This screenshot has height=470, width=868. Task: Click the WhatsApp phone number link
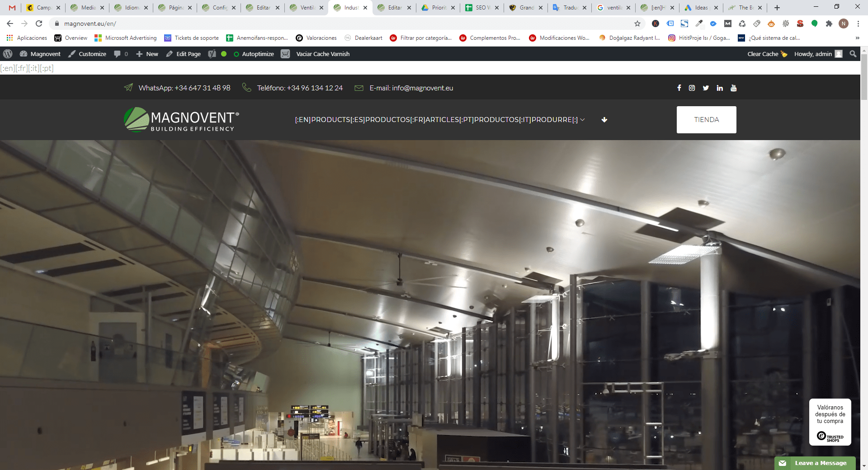pos(203,88)
